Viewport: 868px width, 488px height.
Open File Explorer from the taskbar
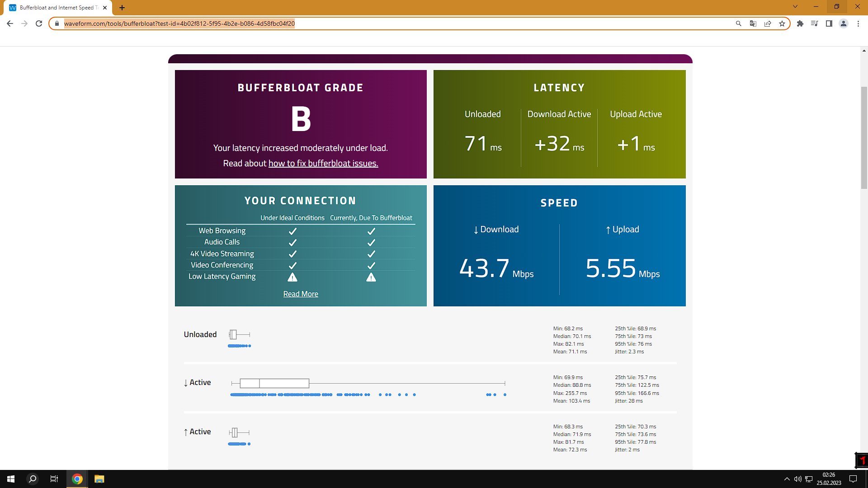click(x=99, y=479)
